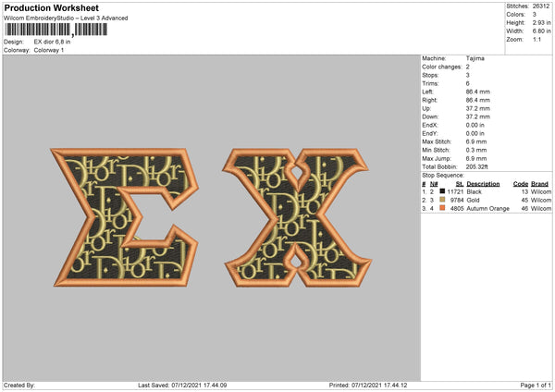This screenshot has width=555, height=392.
Task: Select the "Gold" description in row 2
Action: point(473,201)
